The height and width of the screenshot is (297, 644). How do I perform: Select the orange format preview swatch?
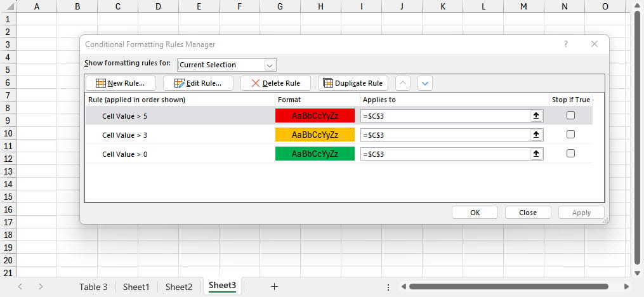(x=315, y=135)
